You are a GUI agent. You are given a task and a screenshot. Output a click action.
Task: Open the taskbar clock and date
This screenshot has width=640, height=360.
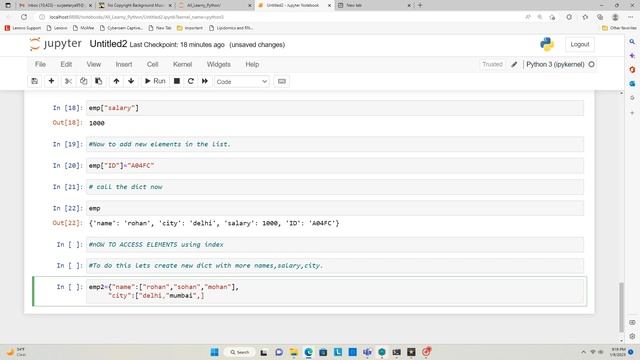[x=618, y=352]
